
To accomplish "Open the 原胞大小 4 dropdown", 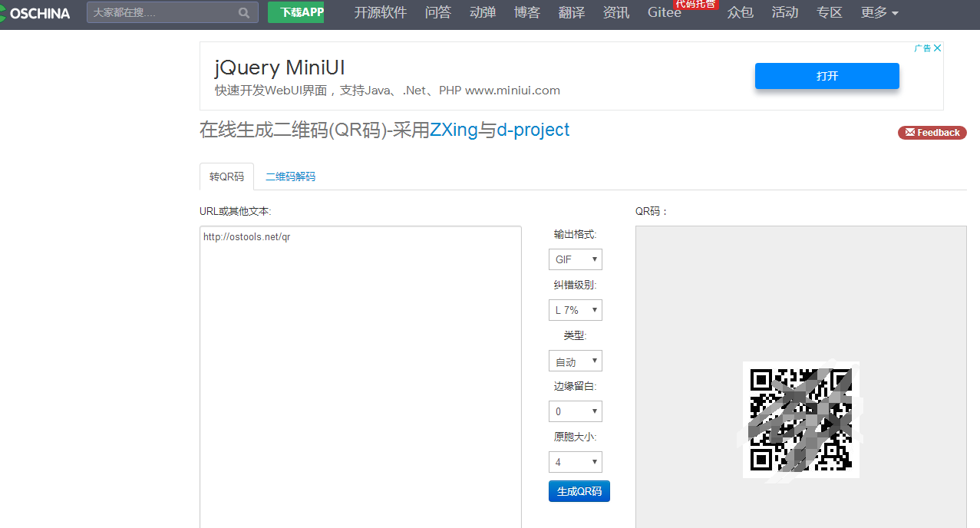I will (575, 462).
